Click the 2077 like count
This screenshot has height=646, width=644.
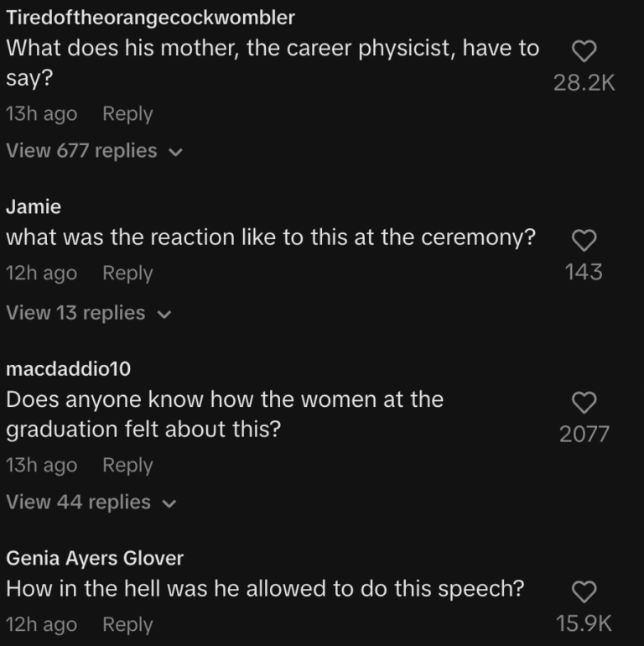click(x=584, y=435)
